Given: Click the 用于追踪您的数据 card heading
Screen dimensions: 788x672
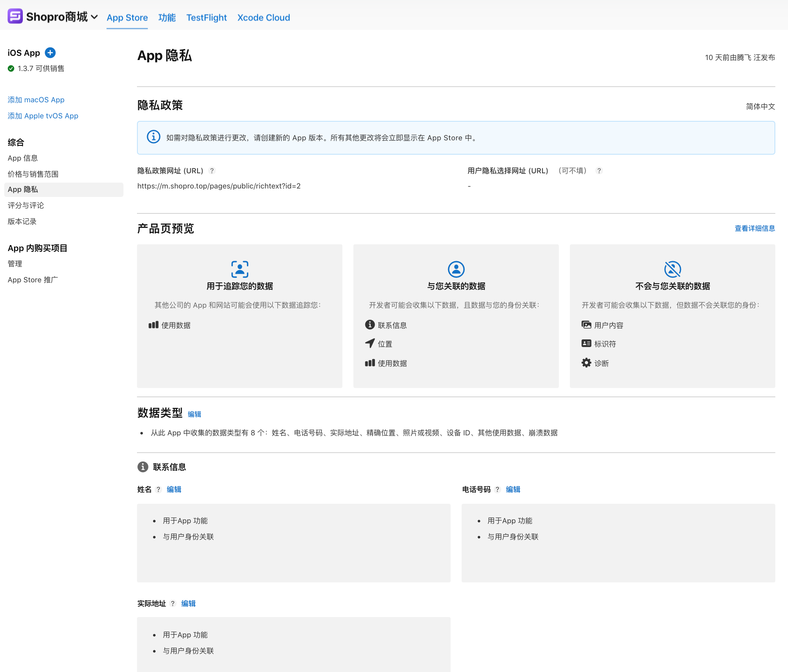Looking at the screenshot, I should [x=240, y=286].
